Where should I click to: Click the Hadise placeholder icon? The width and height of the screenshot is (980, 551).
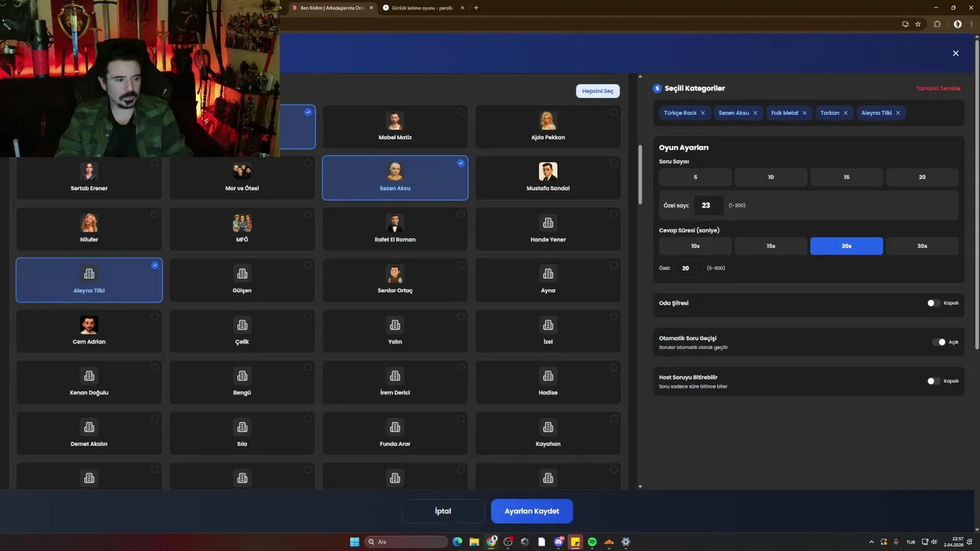[x=548, y=377]
